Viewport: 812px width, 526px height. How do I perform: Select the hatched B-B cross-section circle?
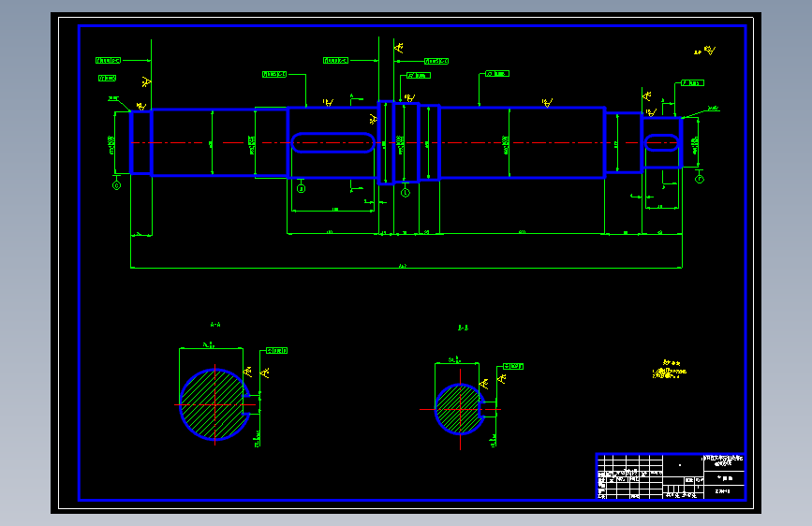[x=459, y=409]
